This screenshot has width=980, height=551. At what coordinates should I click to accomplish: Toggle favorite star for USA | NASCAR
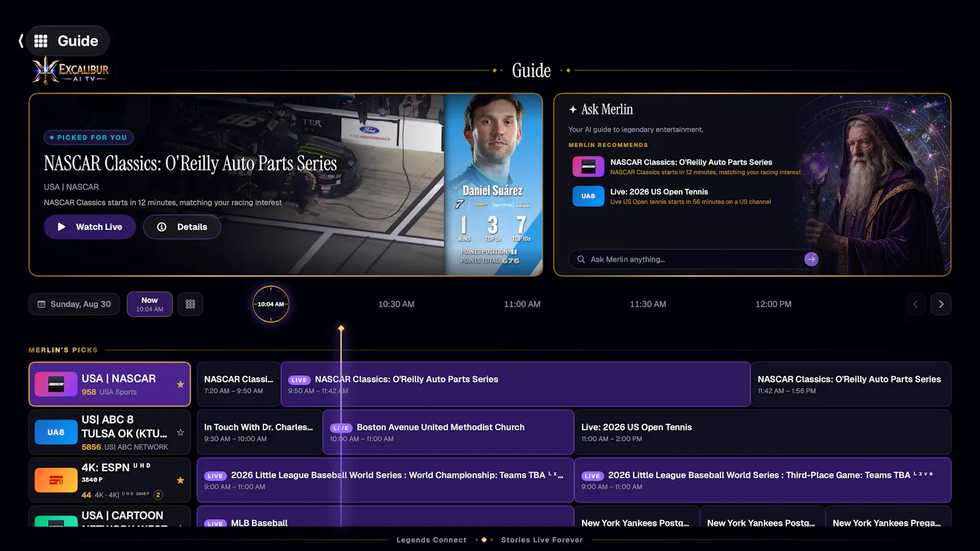(x=180, y=384)
